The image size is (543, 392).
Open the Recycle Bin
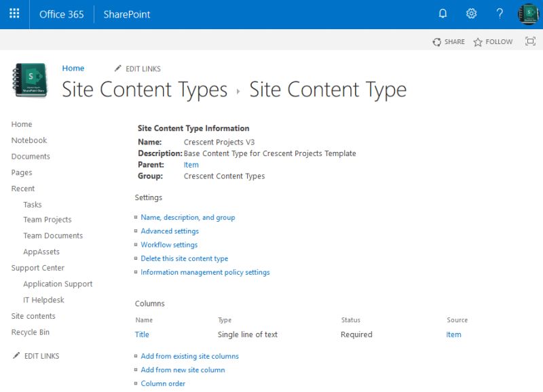point(31,332)
